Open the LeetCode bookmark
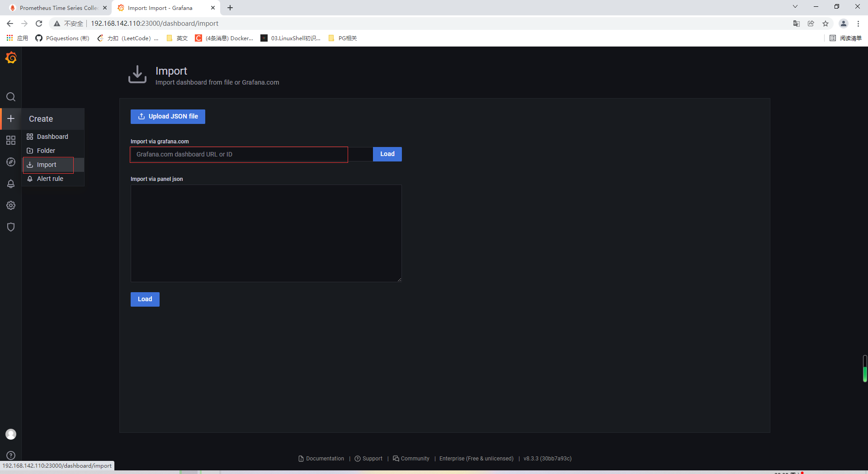This screenshot has height=474, width=868. coord(128,38)
